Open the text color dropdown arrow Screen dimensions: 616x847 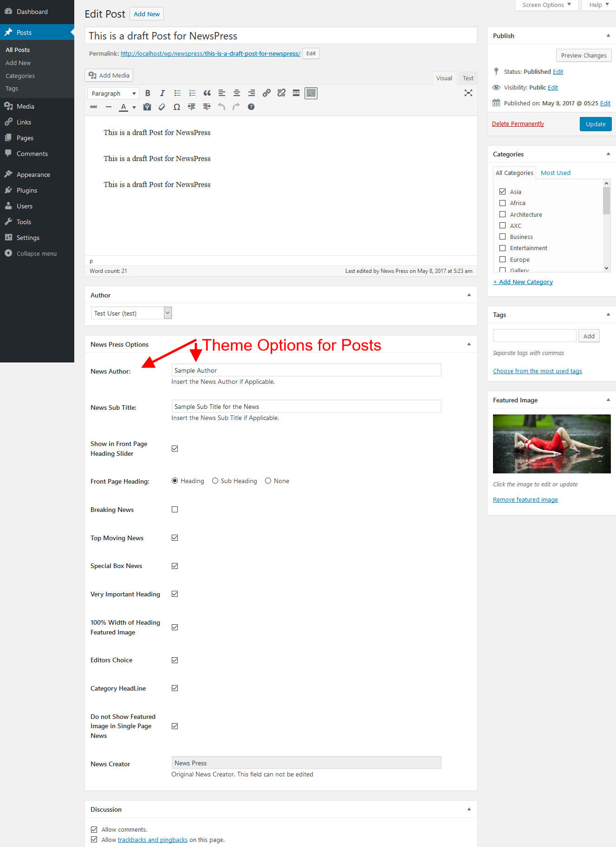coord(134,107)
